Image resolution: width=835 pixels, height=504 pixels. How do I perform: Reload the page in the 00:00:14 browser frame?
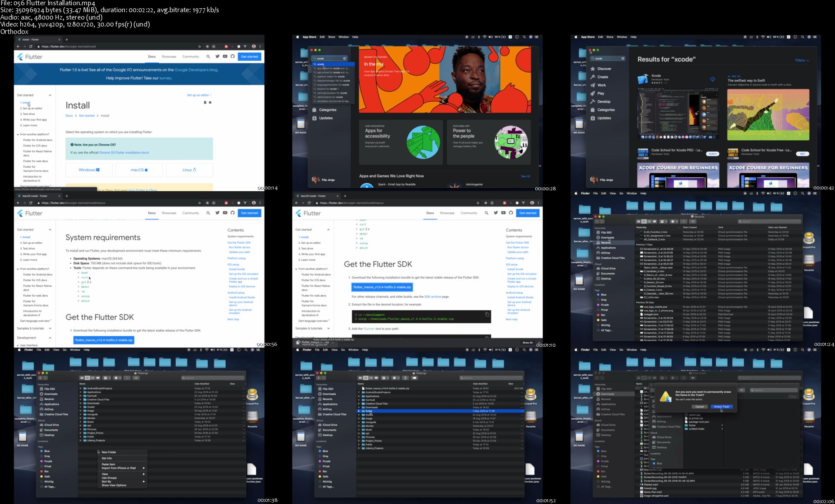pos(30,46)
